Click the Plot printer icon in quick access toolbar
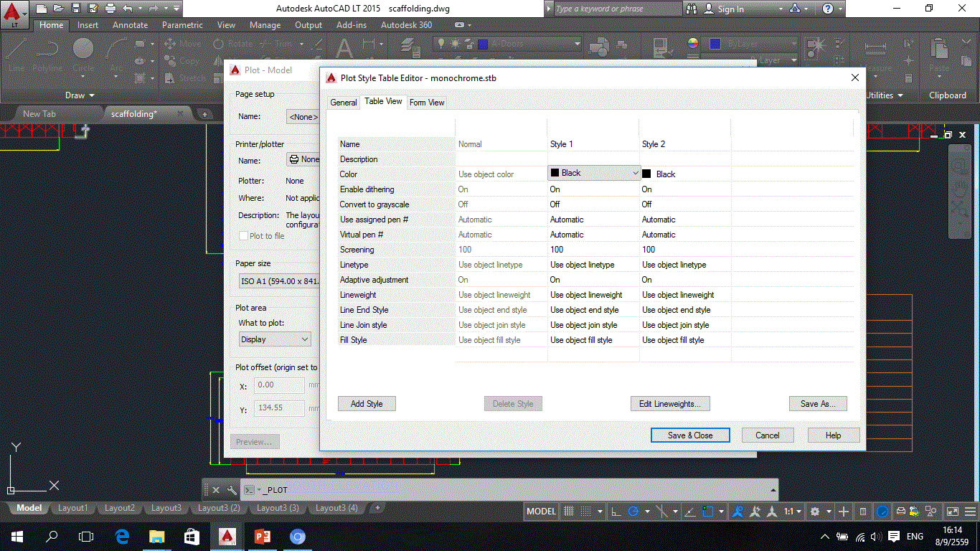This screenshot has width=980, height=551. 110,9
